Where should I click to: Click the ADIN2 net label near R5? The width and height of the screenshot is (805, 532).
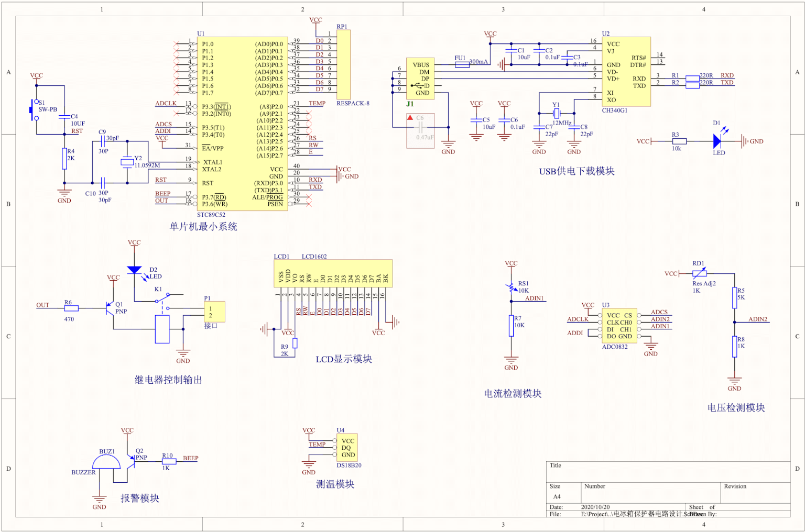757,319
